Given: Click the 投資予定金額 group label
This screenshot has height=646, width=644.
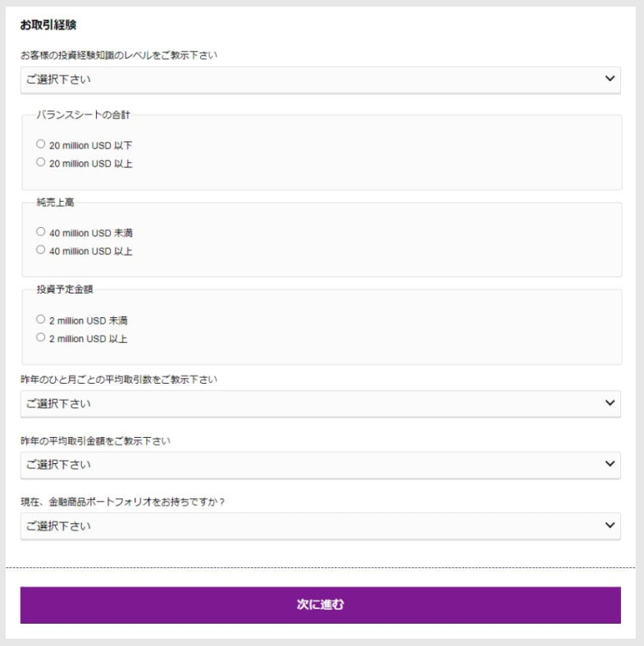Looking at the screenshot, I should [x=65, y=289].
